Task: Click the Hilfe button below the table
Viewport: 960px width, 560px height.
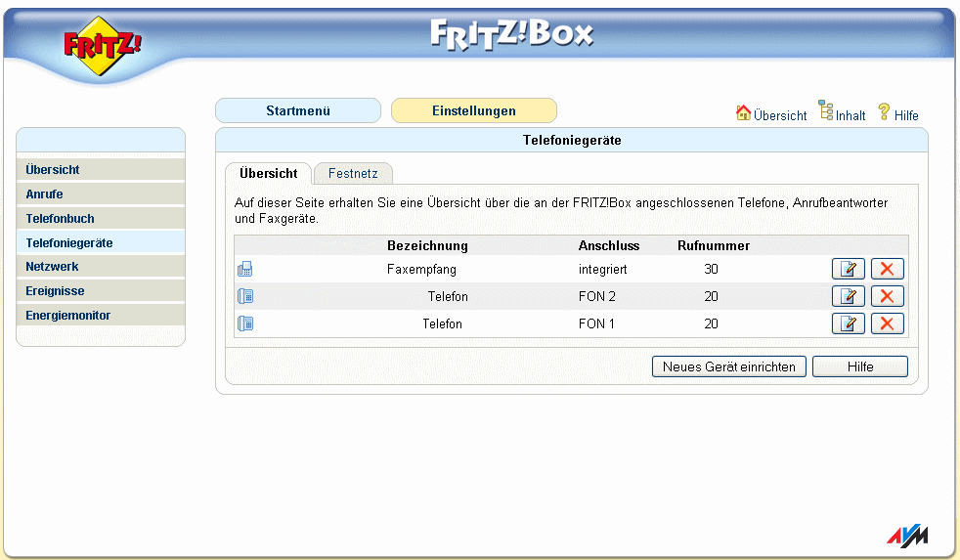Action: tap(860, 366)
